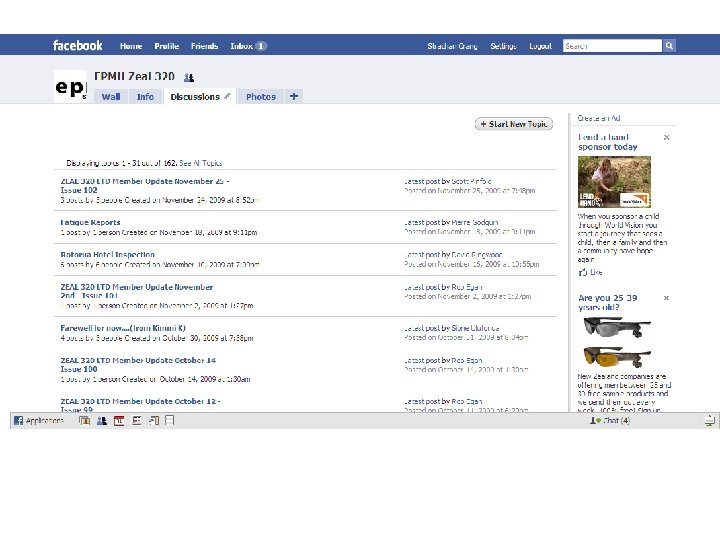720x540 pixels.
Task: Open the Chat (4) panel
Action: click(610, 420)
